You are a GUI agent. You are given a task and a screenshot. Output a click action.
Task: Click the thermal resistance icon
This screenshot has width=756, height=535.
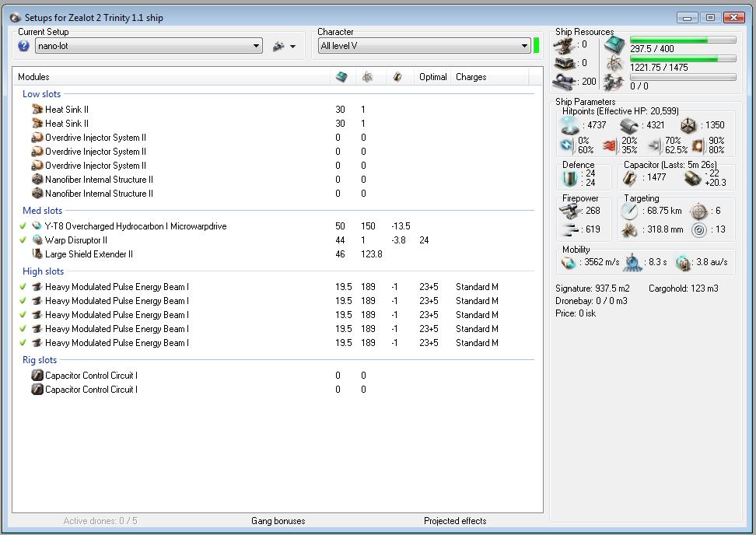point(610,145)
